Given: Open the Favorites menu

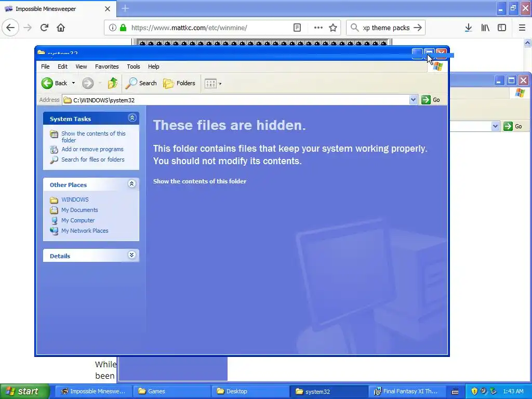Looking at the screenshot, I should (x=107, y=66).
